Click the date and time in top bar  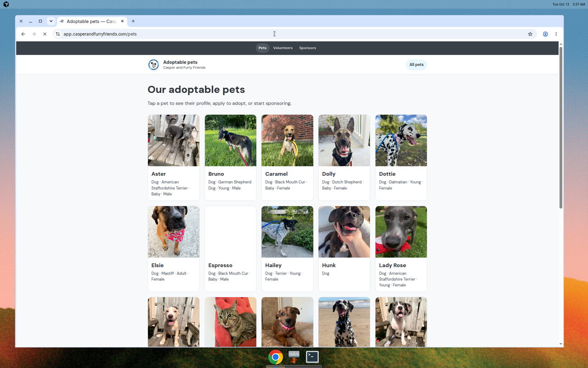coord(569,4)
